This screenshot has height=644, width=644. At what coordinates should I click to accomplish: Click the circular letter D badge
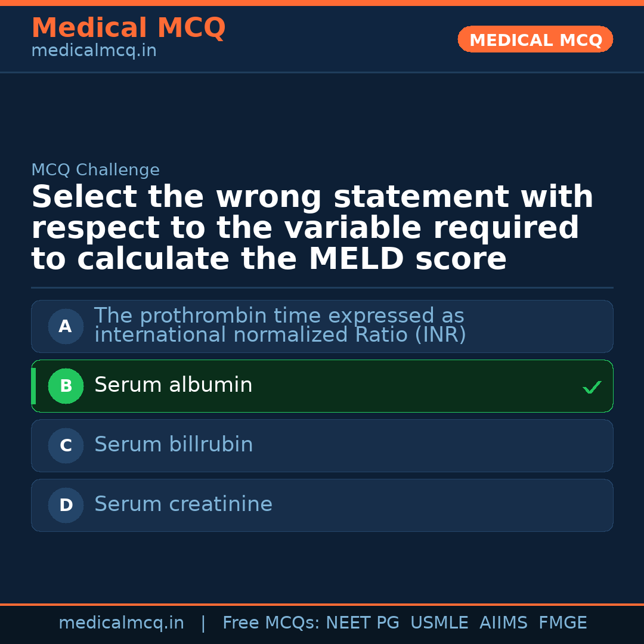(66, 505)
